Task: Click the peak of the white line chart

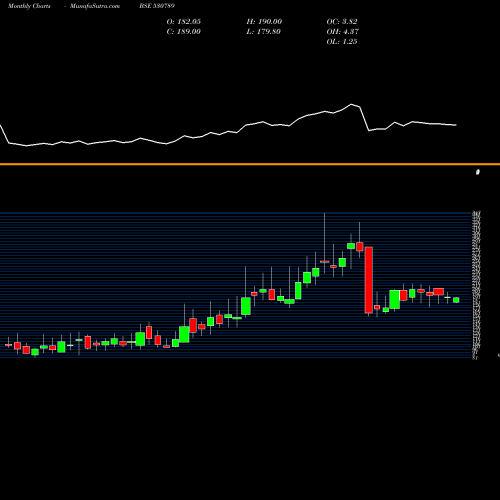Action: (x=351, y=104)
